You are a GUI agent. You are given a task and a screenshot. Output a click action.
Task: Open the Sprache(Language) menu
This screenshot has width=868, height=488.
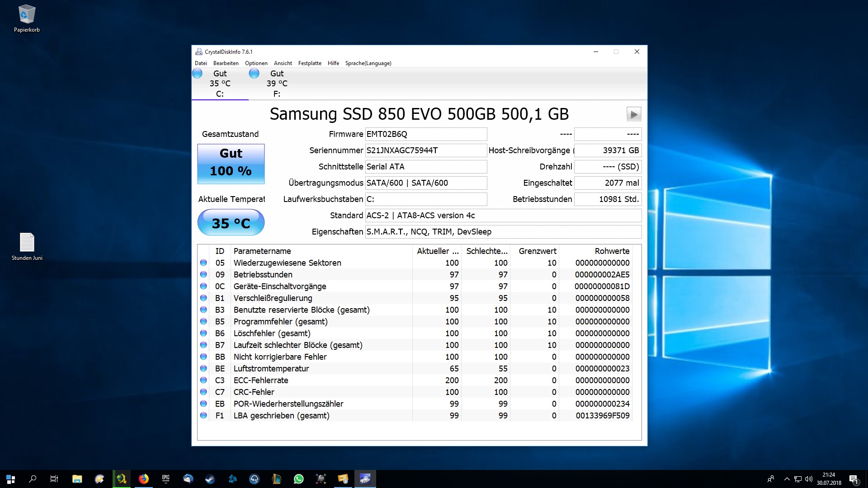click(368, 63)
